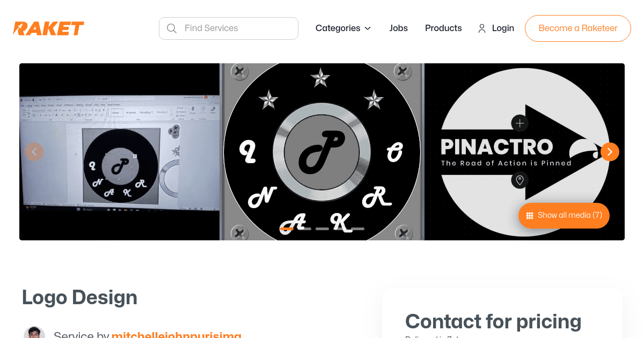Click the plus icon on the Pinactro image
The image size is (644, 338).
click(519, 123)
